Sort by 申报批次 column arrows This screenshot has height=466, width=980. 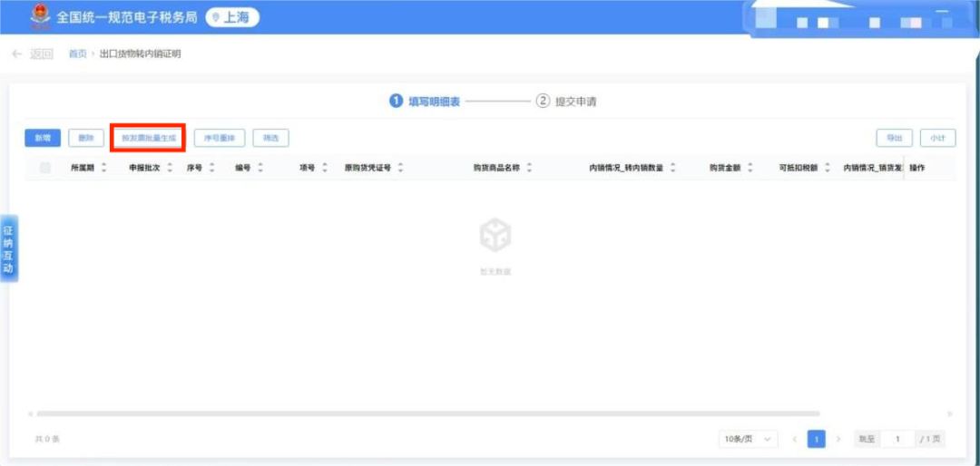click(x=170, y=168)
